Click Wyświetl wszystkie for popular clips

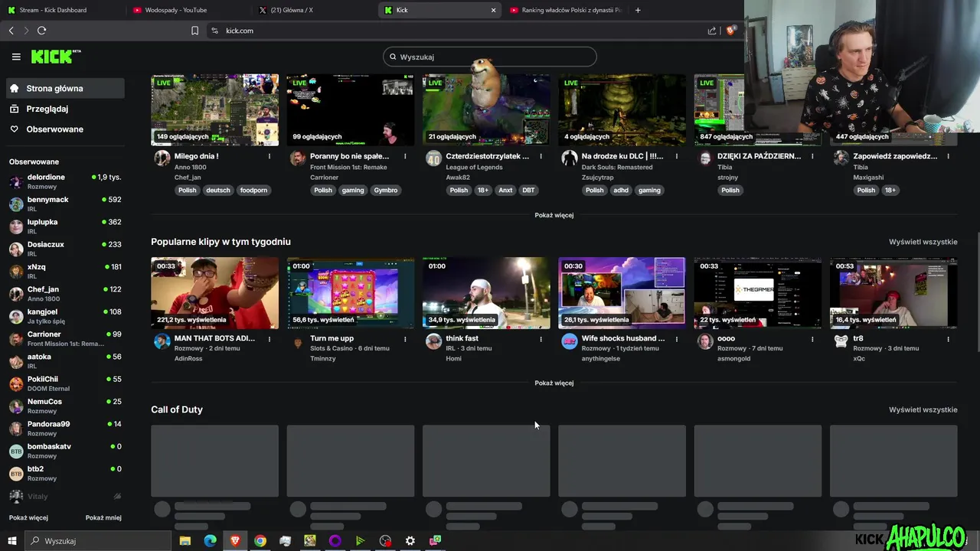[x=923, y=242]
